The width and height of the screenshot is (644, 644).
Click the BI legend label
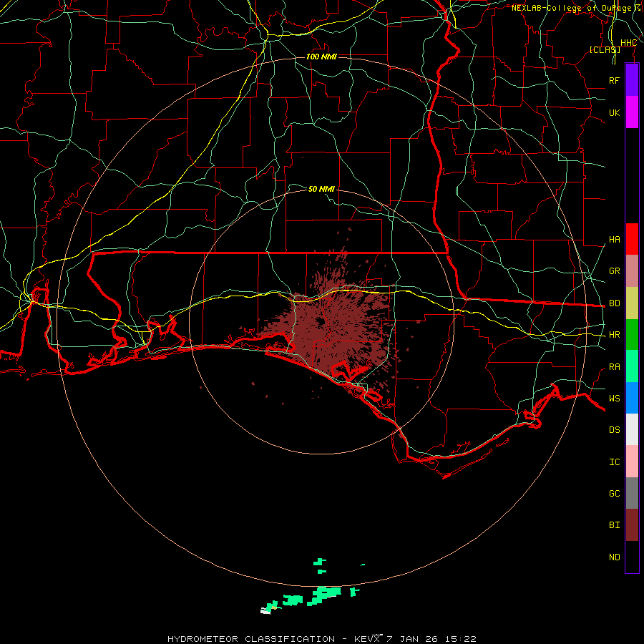[x=614, y=525]
